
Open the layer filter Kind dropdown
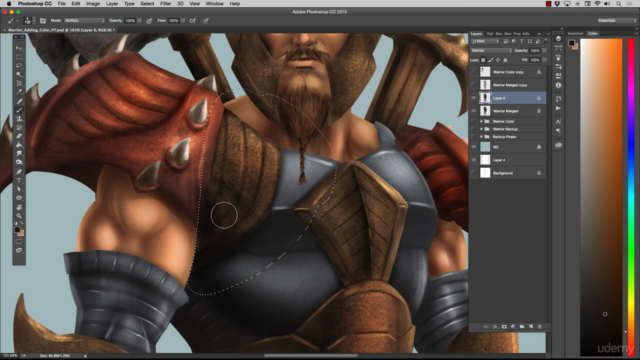coord(485,42)
